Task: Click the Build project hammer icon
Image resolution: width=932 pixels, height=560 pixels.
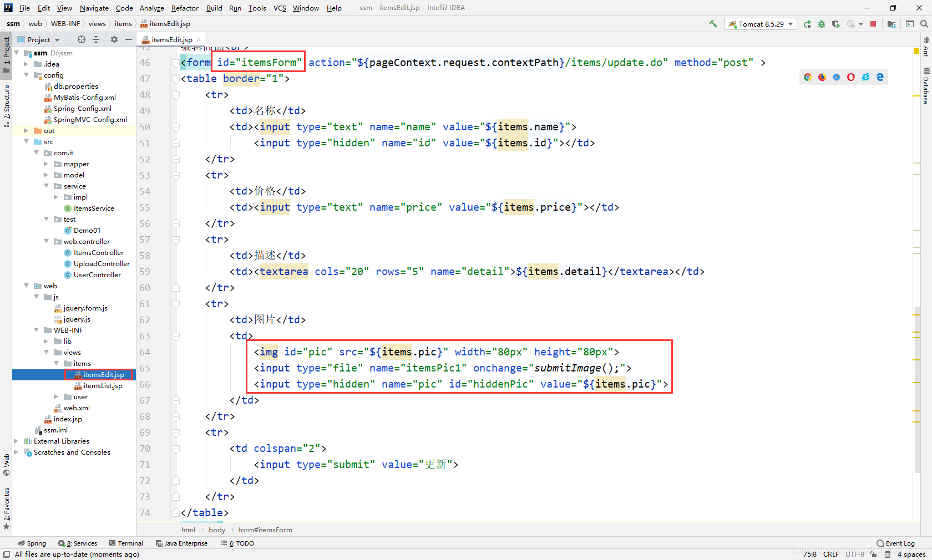Action: coord(713,24)
